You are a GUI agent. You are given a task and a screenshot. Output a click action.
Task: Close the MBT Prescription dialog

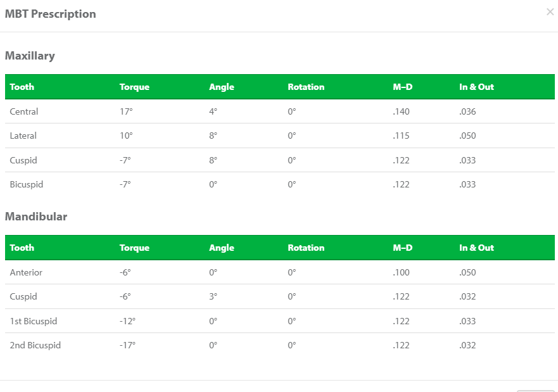click(550, 12)
